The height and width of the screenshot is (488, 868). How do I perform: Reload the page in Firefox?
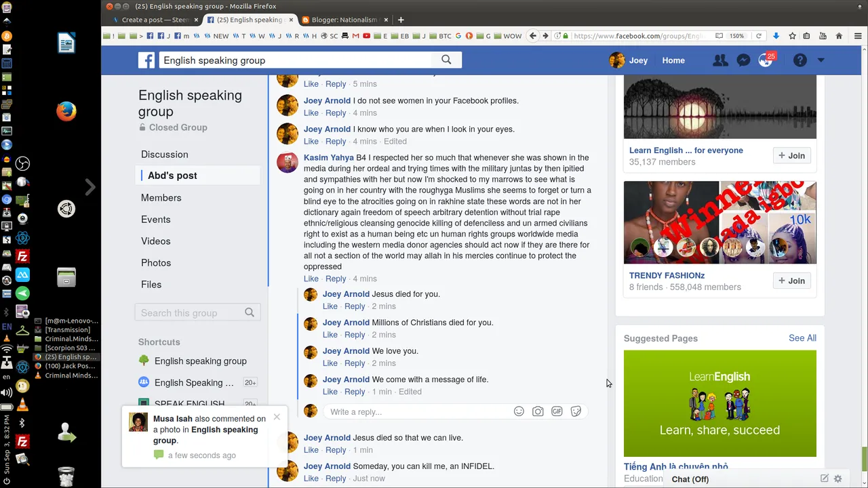[x=759, y=36]
